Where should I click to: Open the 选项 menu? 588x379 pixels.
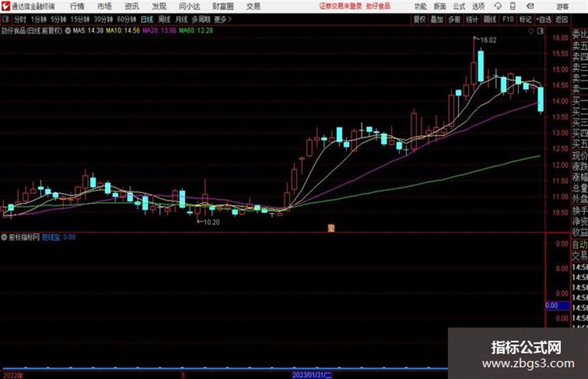[x=478, y=6]
